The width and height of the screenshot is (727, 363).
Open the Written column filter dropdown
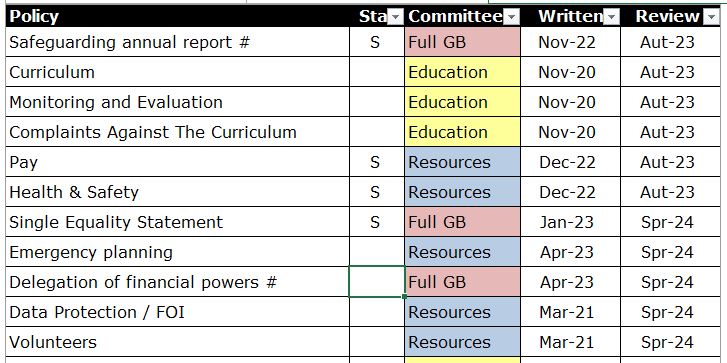[x=611, y=18]
